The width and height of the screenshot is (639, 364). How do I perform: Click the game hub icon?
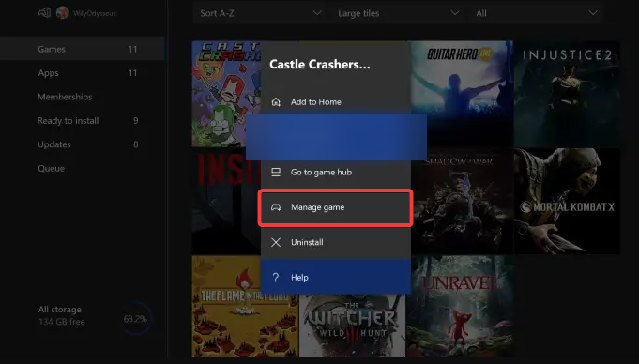point(276,173)
